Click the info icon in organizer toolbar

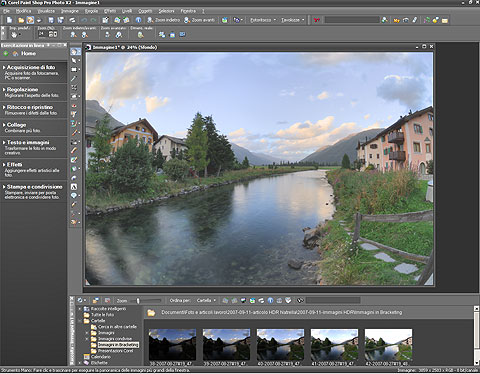[x=270, y=300]
